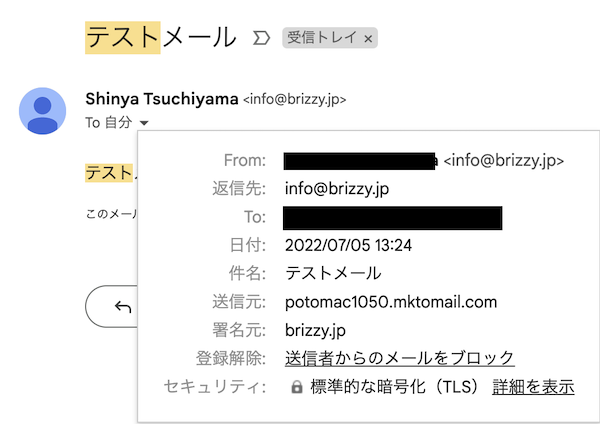The image size is (600, 424).
Task: Select the 署名元 value brizzy.jp
Action: tap(315, 330)
